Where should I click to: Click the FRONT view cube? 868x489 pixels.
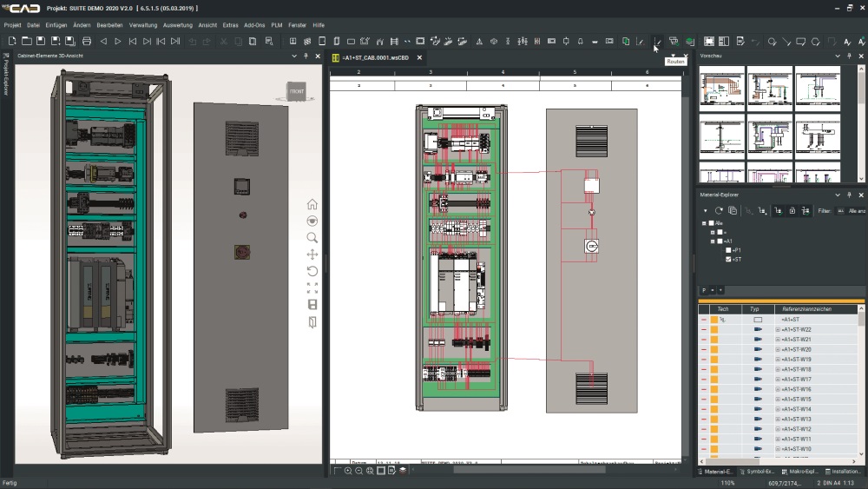pyautogui.click(x=297, y=91)
